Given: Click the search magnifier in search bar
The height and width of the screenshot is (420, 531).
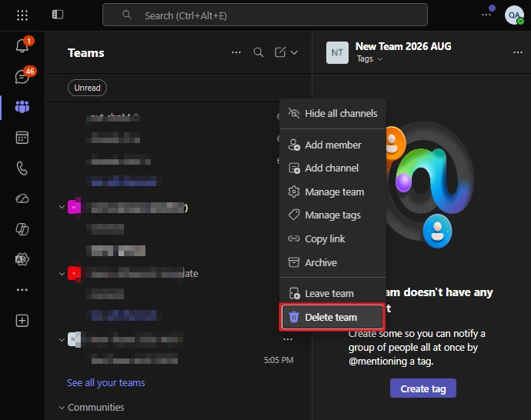Looking at the screenshot, I should (127, 15).
